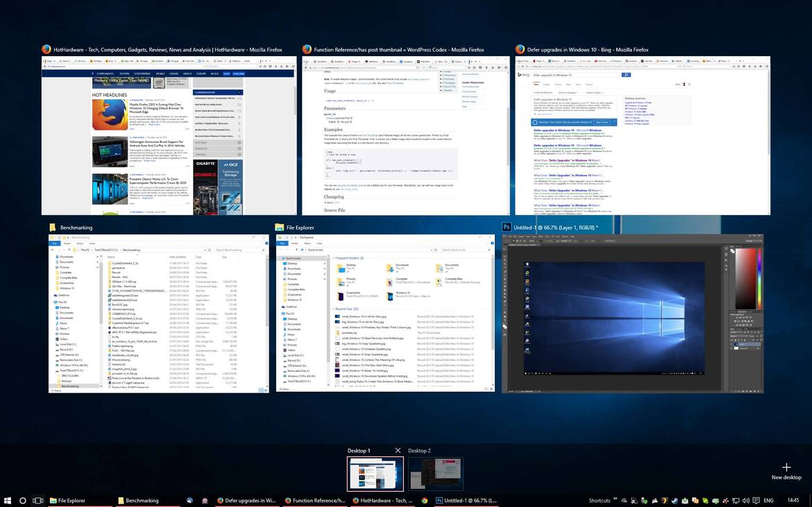The image size is (812, 507).
Task: Click Firefox icon beside Defer upgrades title
Action: [520, 49]
